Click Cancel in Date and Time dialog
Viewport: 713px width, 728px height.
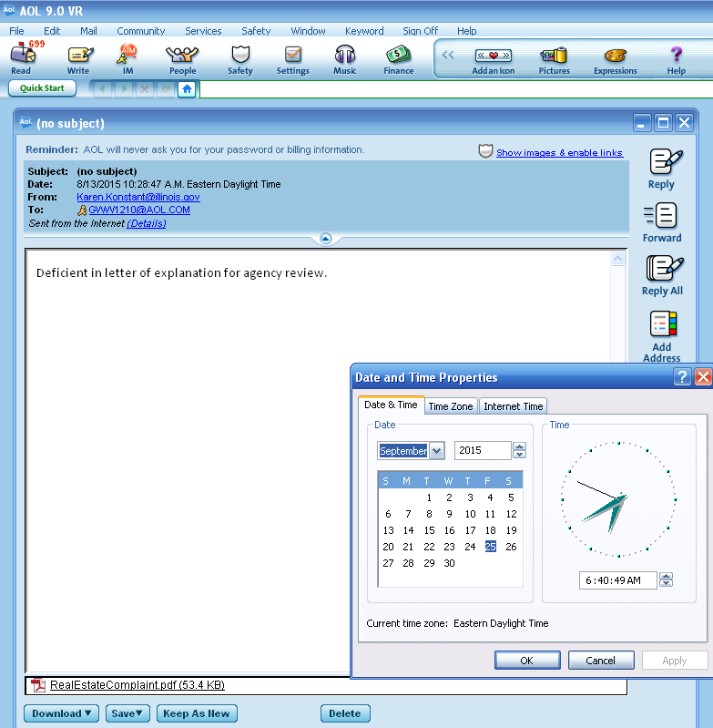(601, 661)
